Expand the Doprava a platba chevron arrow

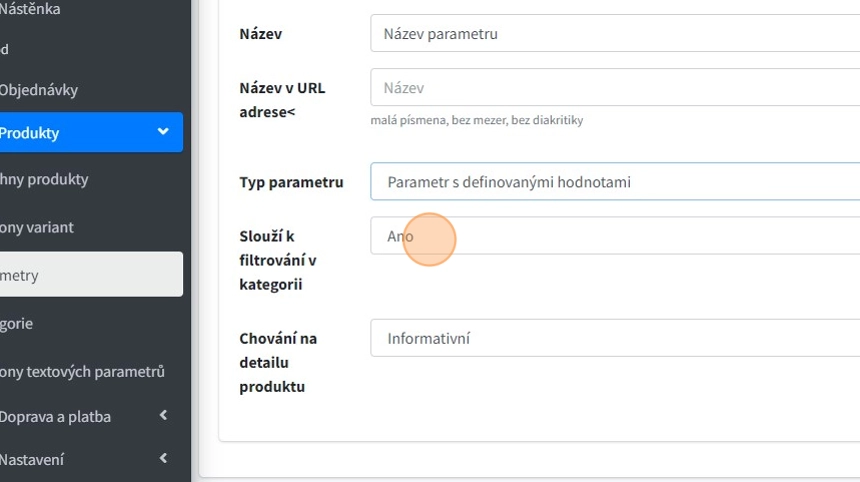(163, 416)
